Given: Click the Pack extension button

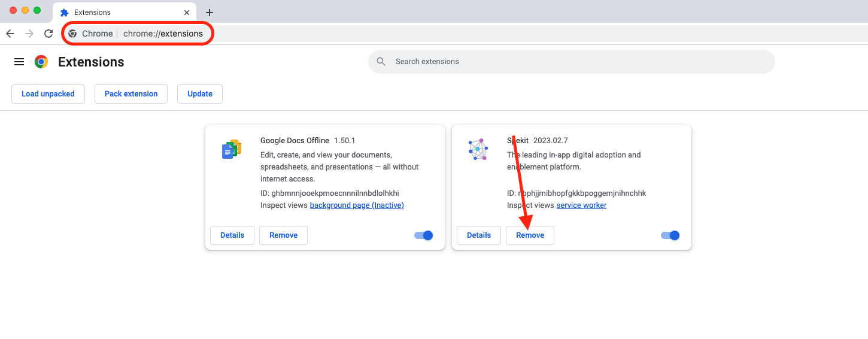Looking at the screenshot, I should click(131, 94).
